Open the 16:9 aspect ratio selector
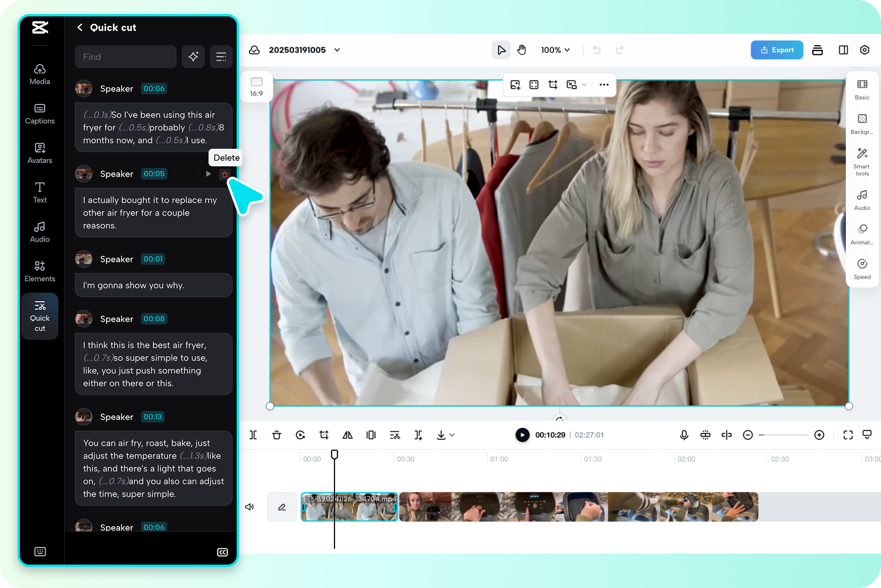This screenshot has height=588, width=881. point(257,86)
